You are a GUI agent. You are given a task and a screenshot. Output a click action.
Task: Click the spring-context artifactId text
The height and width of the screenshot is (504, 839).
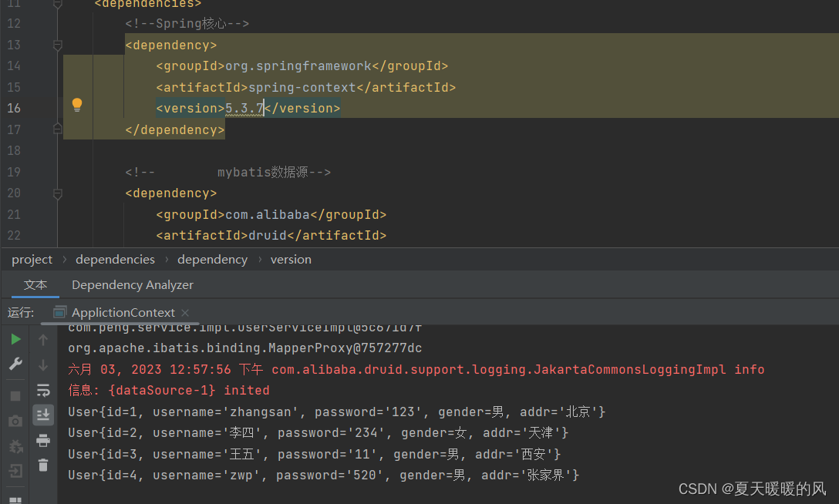click(x=302, y=87)
